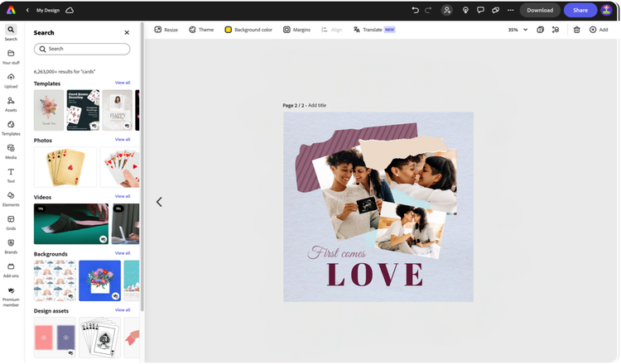Screen dimensions: 621x364
Task: Open the Media sidebar panel
Action: coord(11,151)
